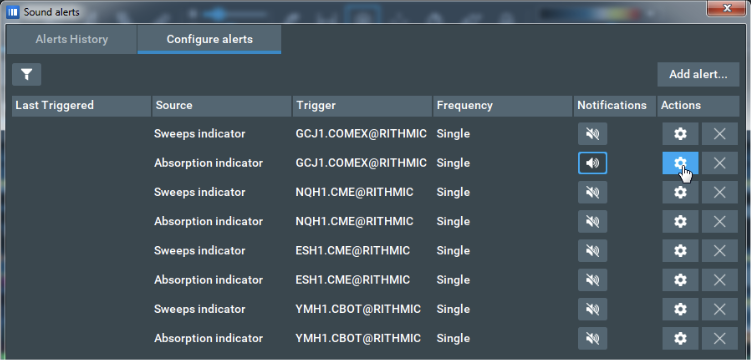
Task: Click the Notifications column header
Action: tap(615, 105)
